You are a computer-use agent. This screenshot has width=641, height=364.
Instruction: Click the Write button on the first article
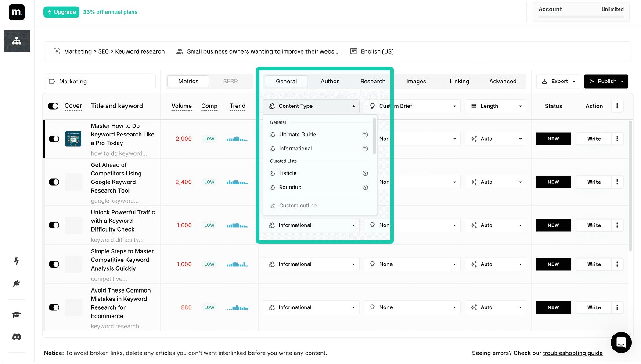coord(593,139)
